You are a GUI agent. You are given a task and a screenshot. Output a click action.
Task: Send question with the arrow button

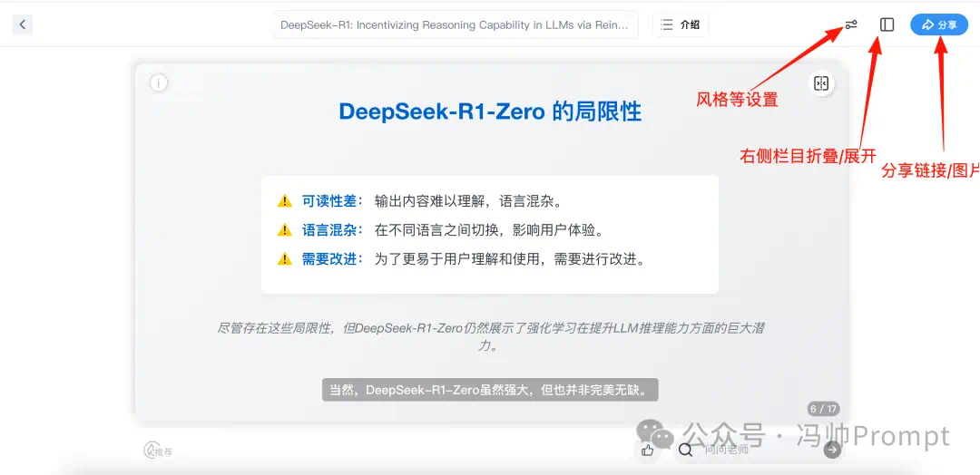click(x=832, y=450)
